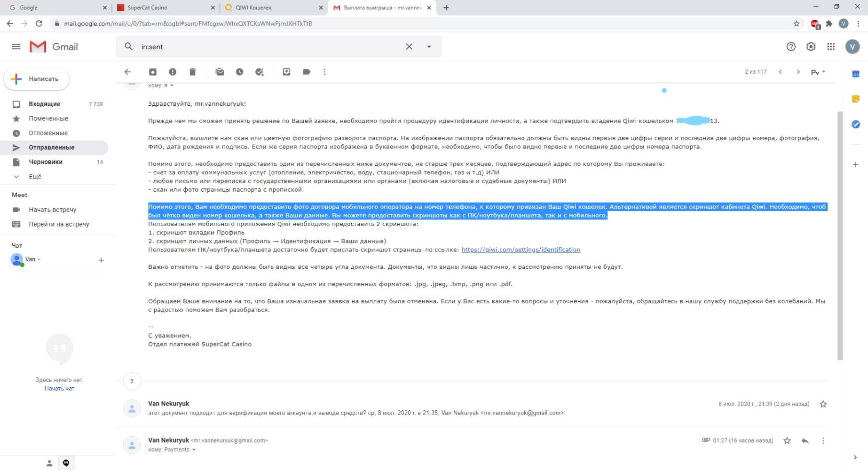Image resolution: width=868 pixels, height=470 pixels.
Task: Show the newer conversation arrow
Action: click(x=780, y=72)
